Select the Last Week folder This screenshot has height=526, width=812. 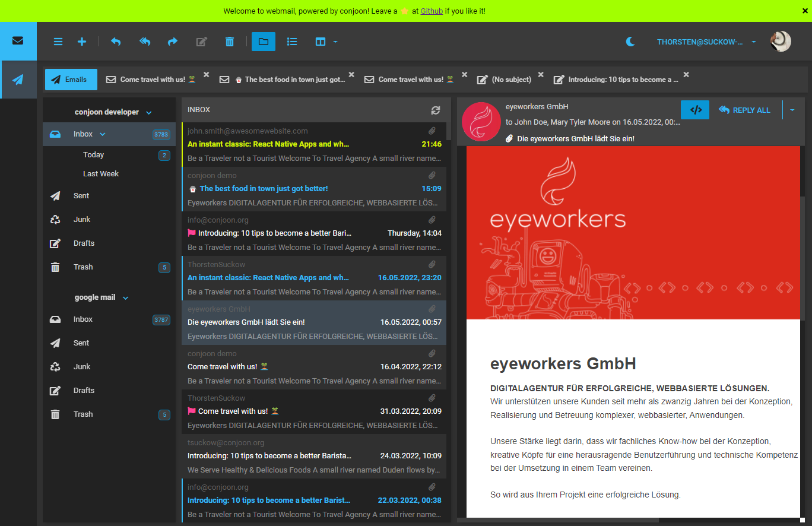(109, 174)
